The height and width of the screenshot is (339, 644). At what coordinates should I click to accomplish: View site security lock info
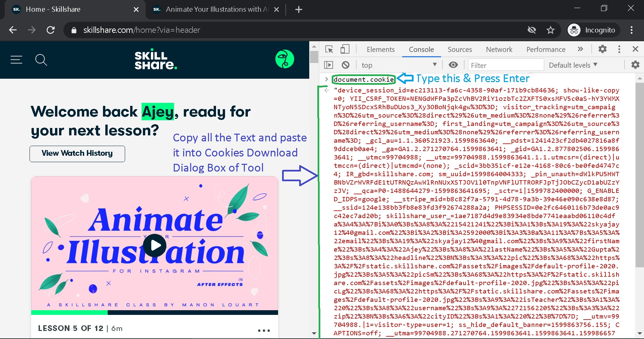coord(74,30)
